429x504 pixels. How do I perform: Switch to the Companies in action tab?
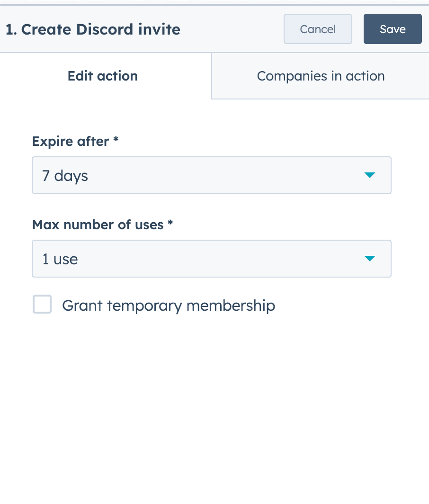321,76
